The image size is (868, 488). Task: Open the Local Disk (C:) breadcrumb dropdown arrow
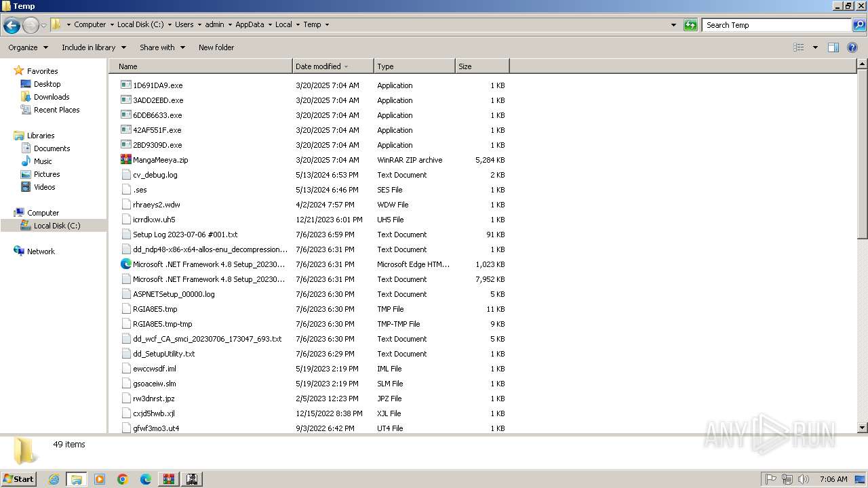pos(170,25)
